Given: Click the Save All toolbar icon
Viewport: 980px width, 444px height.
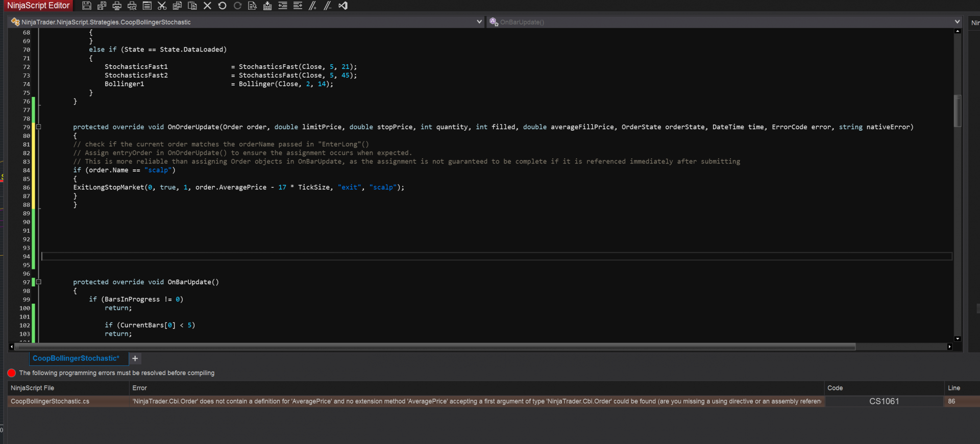Looking at the screenshot, I should pos(102,6).
